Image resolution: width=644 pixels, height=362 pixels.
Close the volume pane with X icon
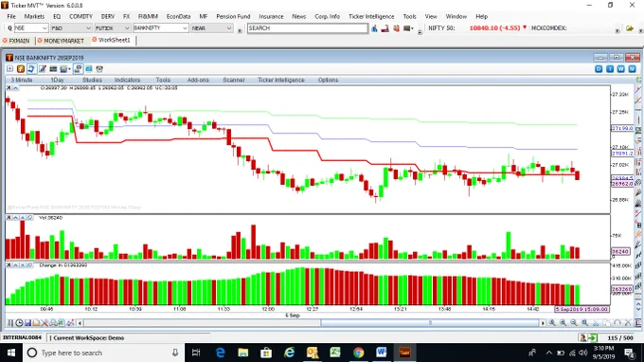point(9,217)
